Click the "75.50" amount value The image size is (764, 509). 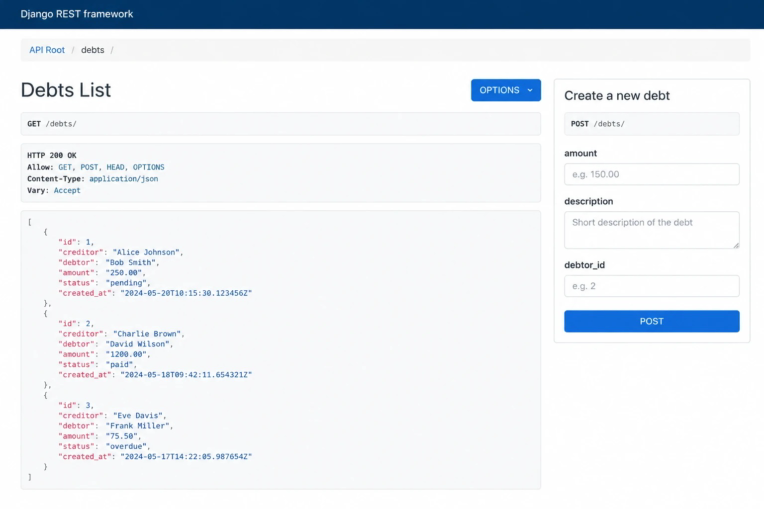121,436
